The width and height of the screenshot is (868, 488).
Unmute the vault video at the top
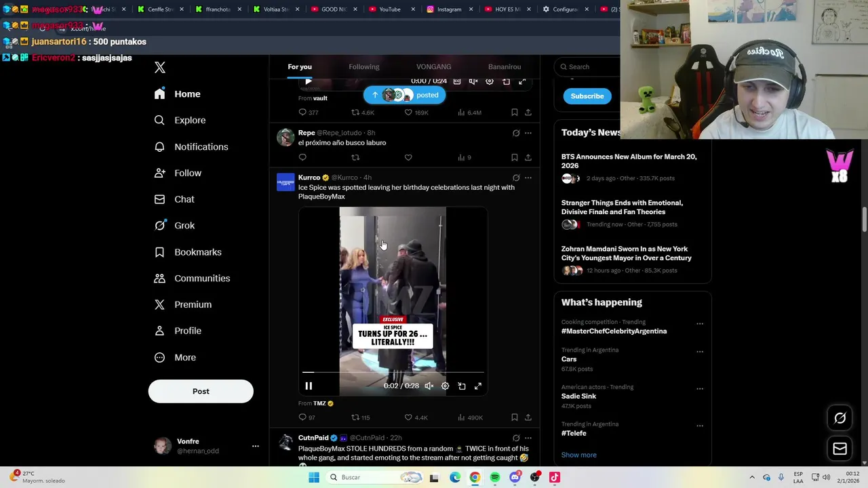pyautogui.click(x=473, y=81)
